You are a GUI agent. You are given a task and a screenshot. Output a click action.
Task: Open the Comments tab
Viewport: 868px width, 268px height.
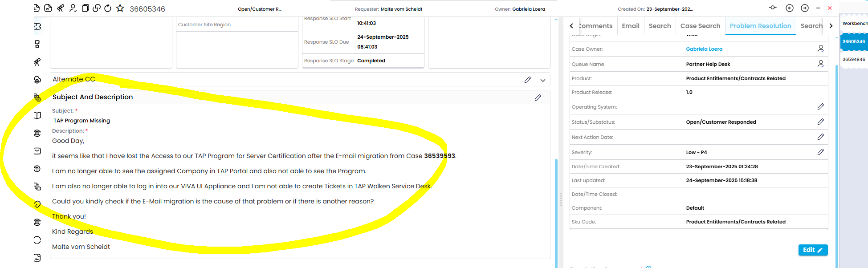[596, 26]
